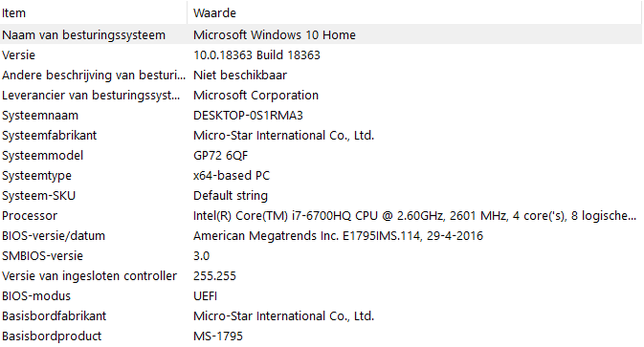The image size is (644, 347).
Task: Select the Naam van besturingssysteem row
Action: click(x=321, y=35)
